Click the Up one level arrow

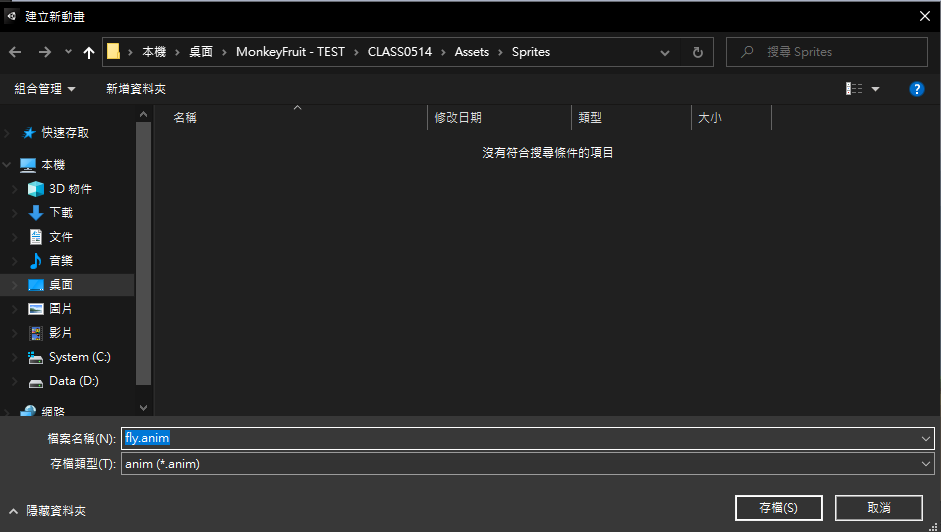coord(89,52)
